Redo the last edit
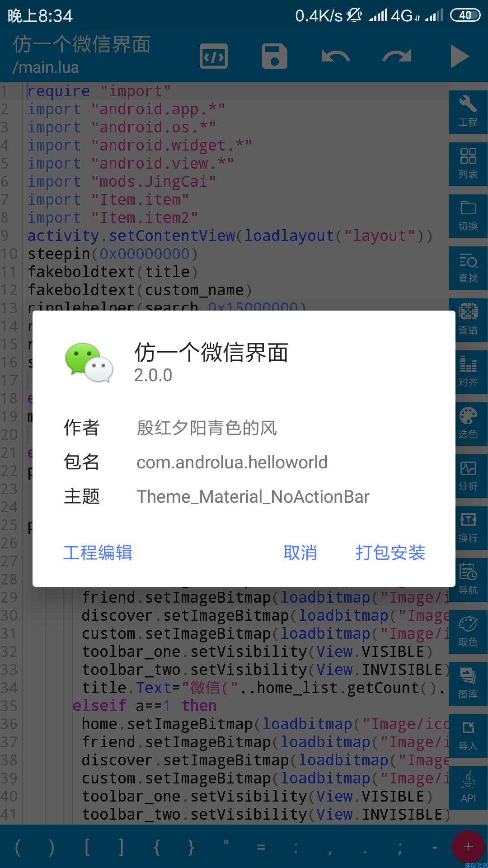 tap(397, 57)
